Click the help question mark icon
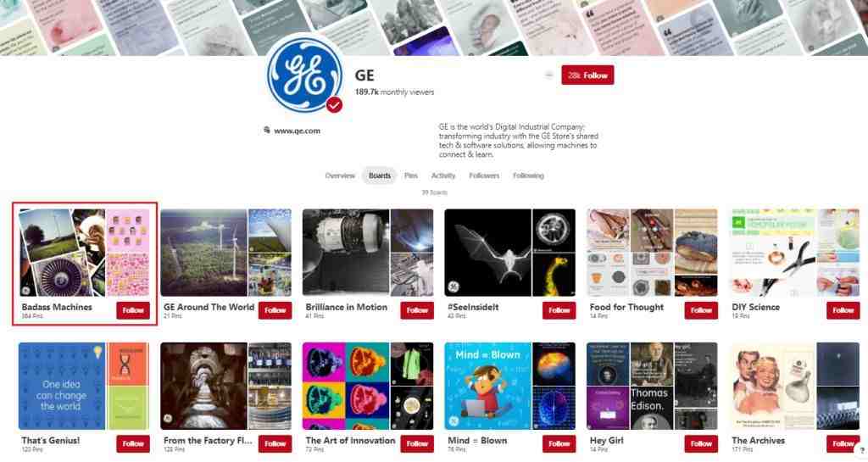Viewport: 868px width, 462px height. (862, 451)
